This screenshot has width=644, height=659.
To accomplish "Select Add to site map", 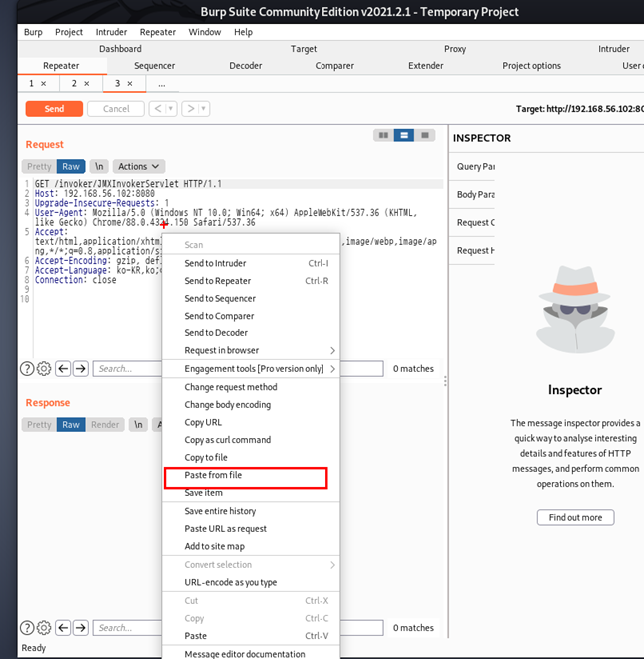I will pos(251,546).
